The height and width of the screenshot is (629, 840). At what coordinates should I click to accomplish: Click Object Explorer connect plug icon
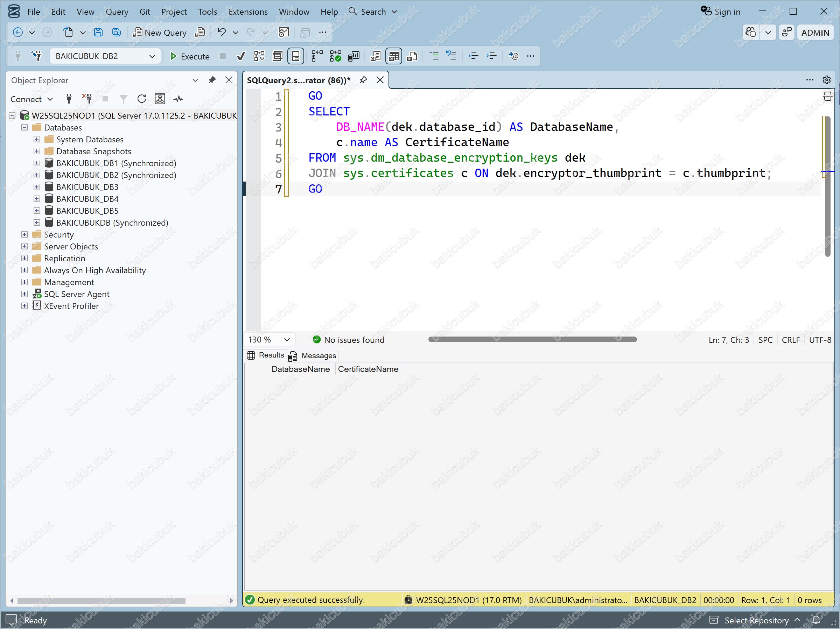click(x=69, y=99)
